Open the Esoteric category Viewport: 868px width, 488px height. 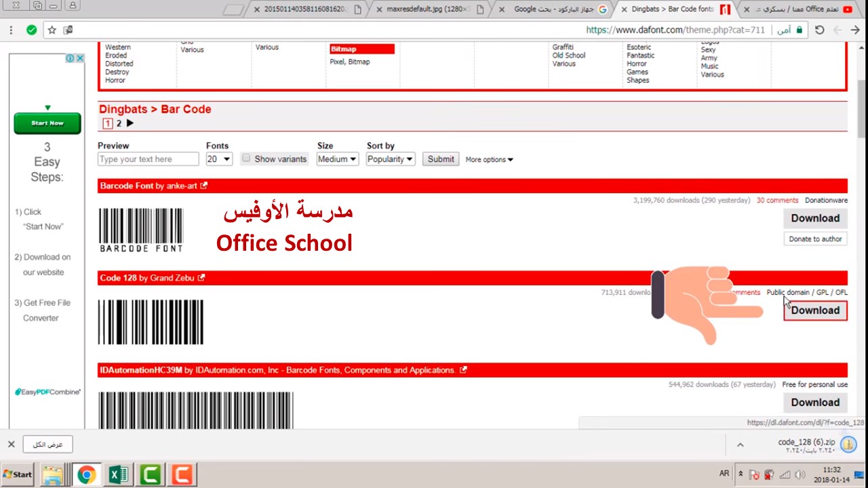point(639,47)
